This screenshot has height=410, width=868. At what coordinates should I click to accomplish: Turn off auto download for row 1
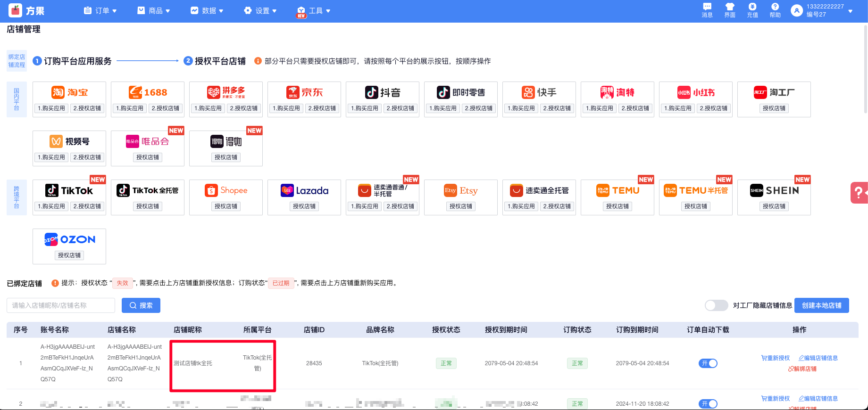pyautogui.click(x=708, y=363)
